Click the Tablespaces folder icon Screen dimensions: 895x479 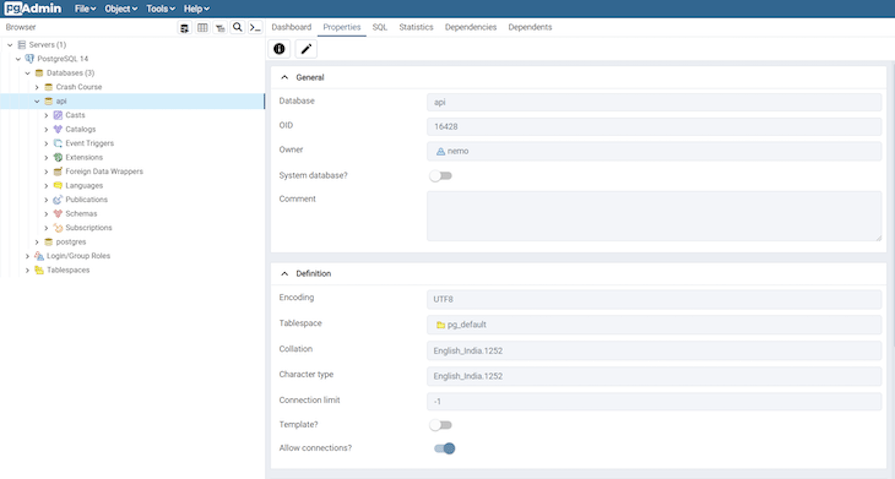click(x=39, y=270)
